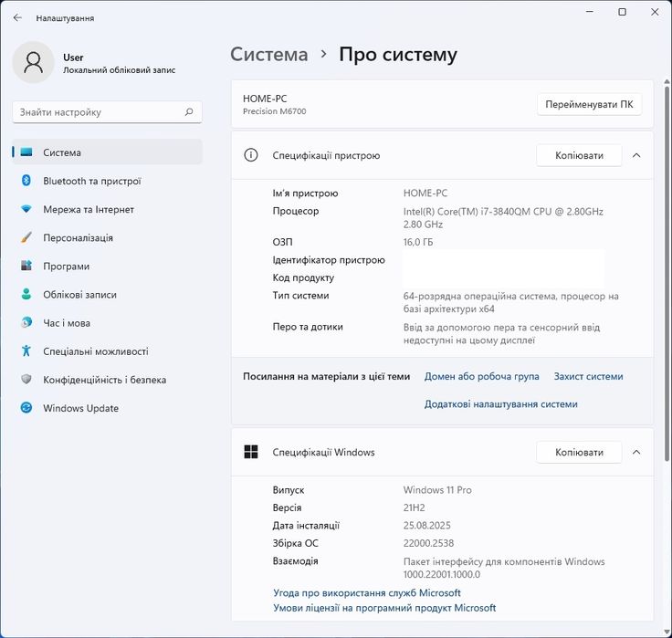This screenshot has height=638, width=672.
Task: Open Угода про використання служб Microsoft
Action: point(367,592)
